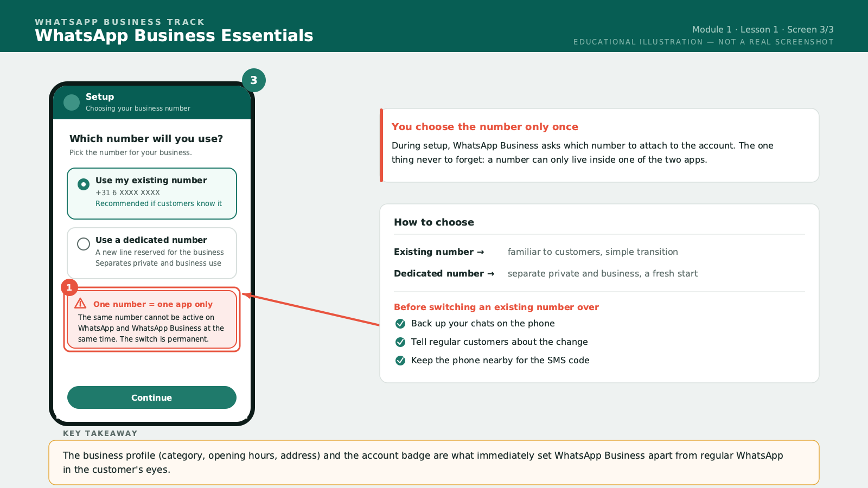Click 'Before switching an existing number over' heading

(x=496, y=307)
